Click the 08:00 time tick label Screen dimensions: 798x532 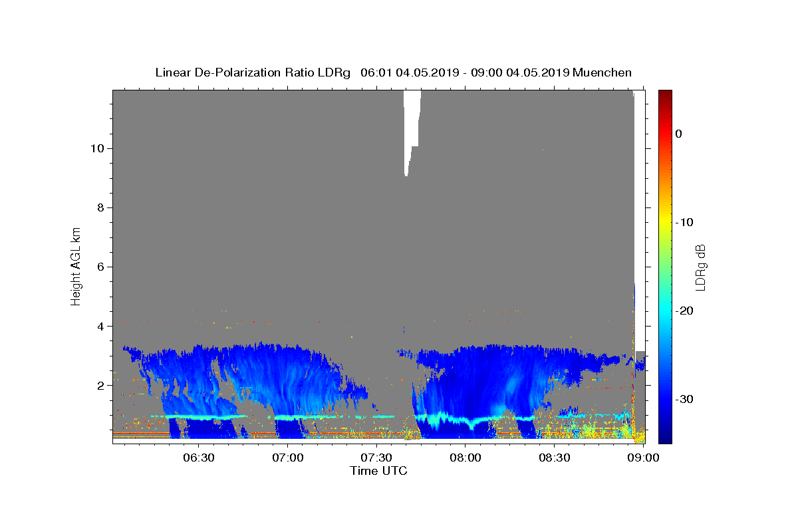click(x=465, y=458)
